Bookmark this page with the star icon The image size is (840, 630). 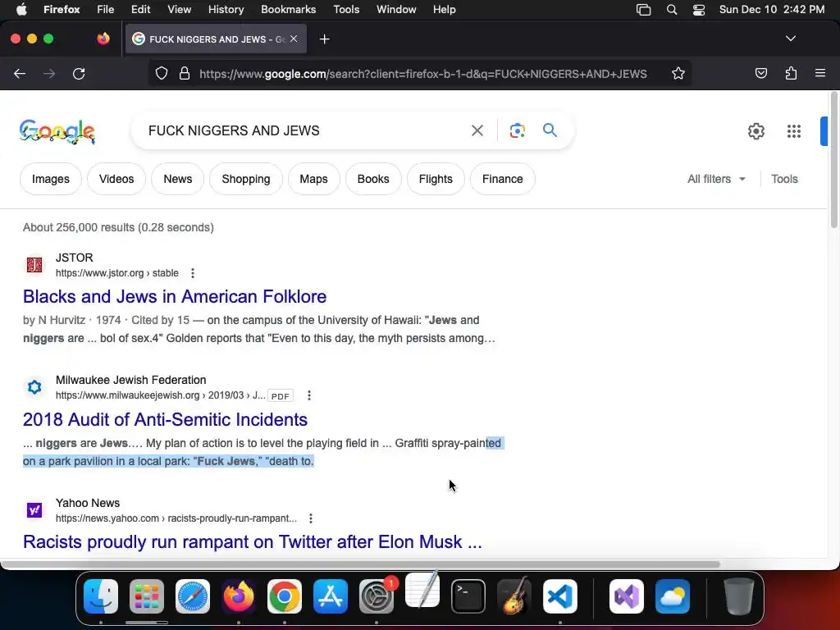(678, 73)
